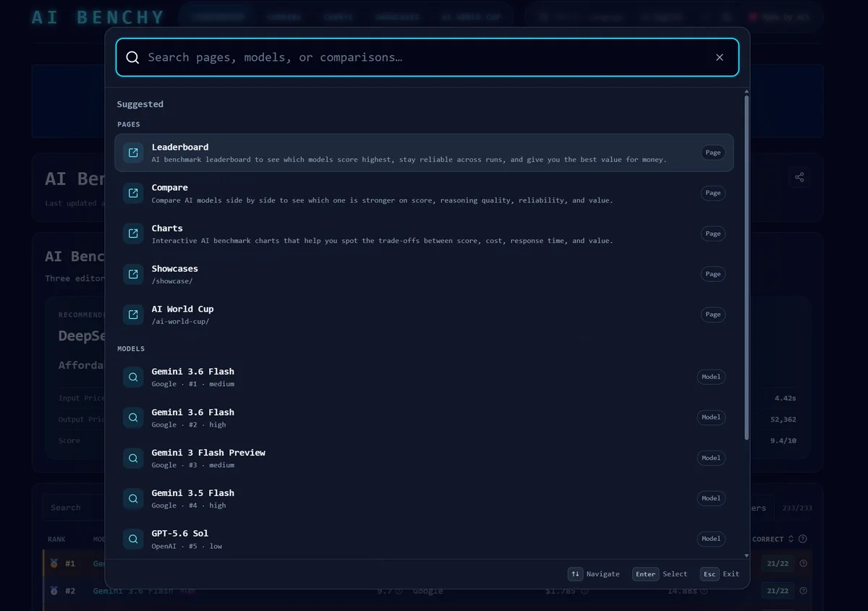Clear the search with the X button
Screen dimensions: 868x611
pyautogui.click(x=719, y=57)
